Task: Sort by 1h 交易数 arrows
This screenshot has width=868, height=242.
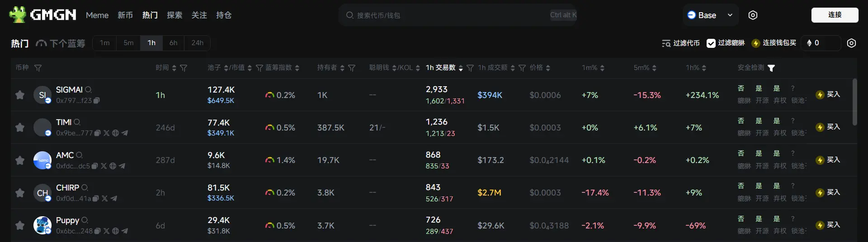Action: coord(461,68)
